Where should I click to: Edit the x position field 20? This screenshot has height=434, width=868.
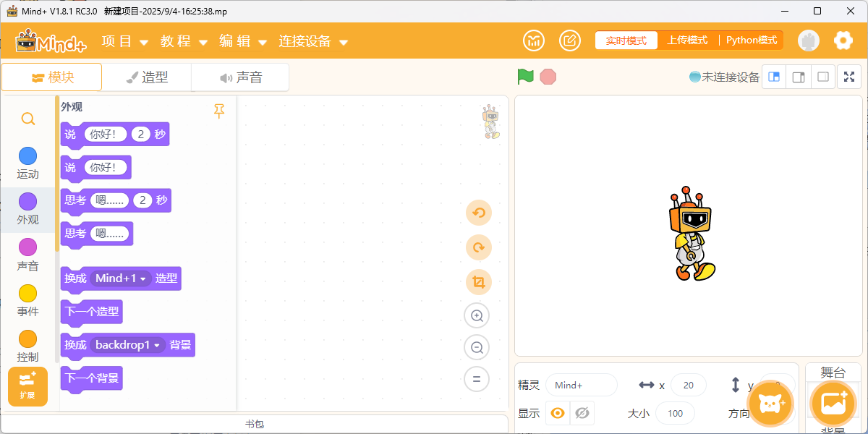tap(689, 386)
